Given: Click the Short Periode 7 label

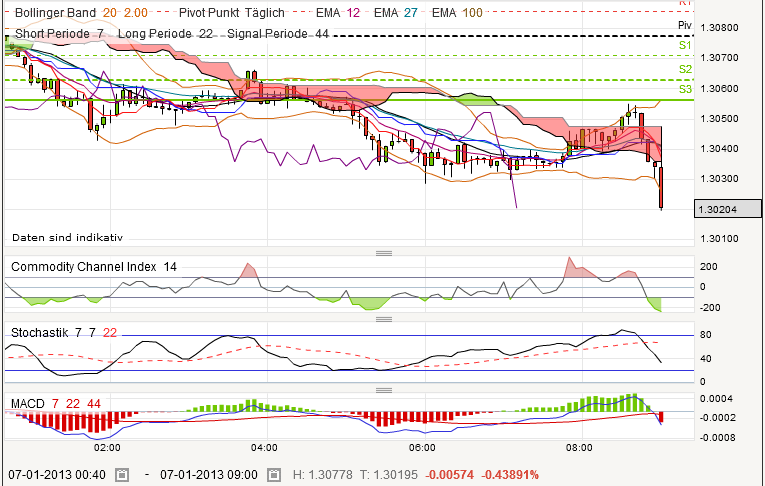Looking at the screenshot, I should point(59,34).
